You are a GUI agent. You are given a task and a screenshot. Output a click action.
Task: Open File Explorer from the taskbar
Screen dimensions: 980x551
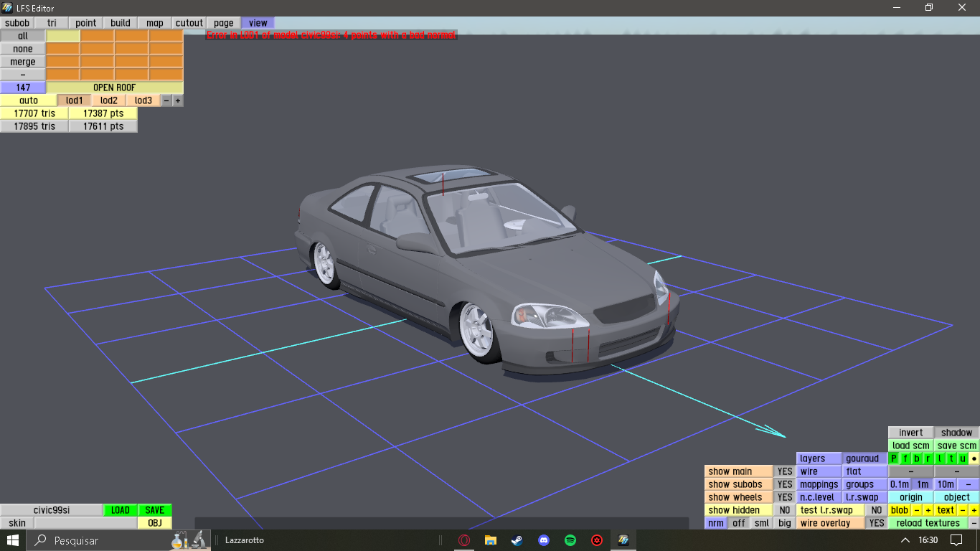pyautogui.click(x=491, y=540)
